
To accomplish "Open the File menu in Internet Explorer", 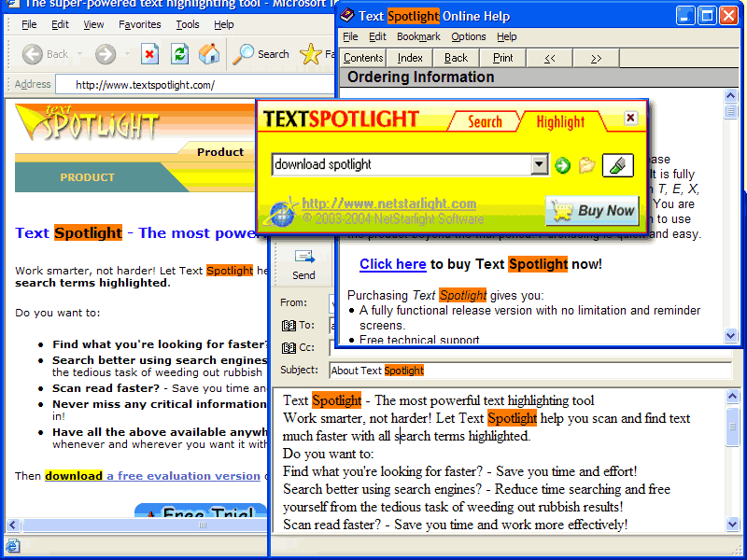I will (29, 24).
